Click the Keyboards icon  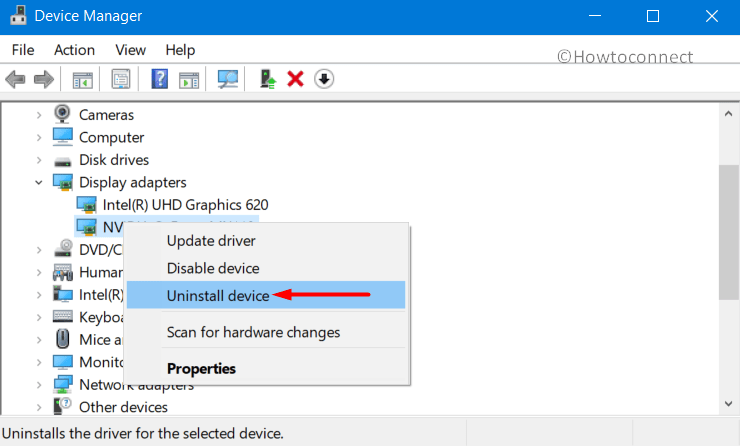click(63, 316)
